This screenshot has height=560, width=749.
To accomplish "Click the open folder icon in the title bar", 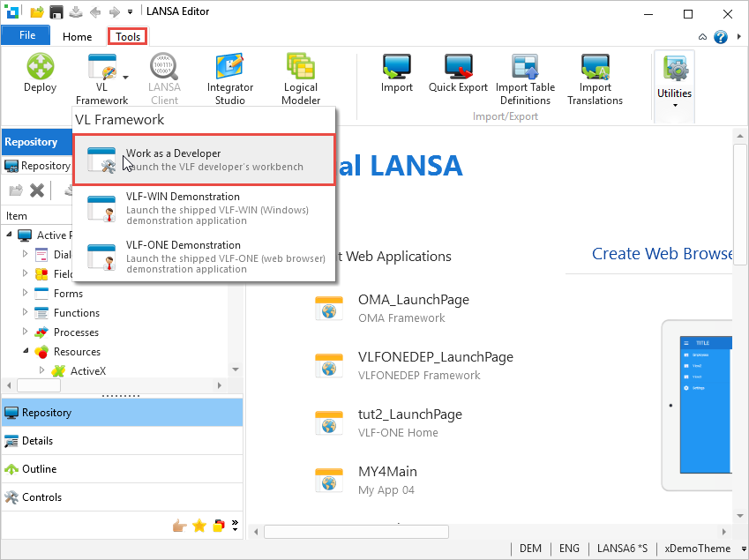I will (37, 12).
